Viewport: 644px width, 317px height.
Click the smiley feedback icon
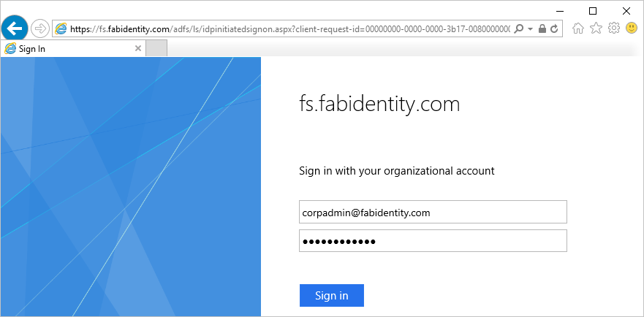(x=632, y=28)
